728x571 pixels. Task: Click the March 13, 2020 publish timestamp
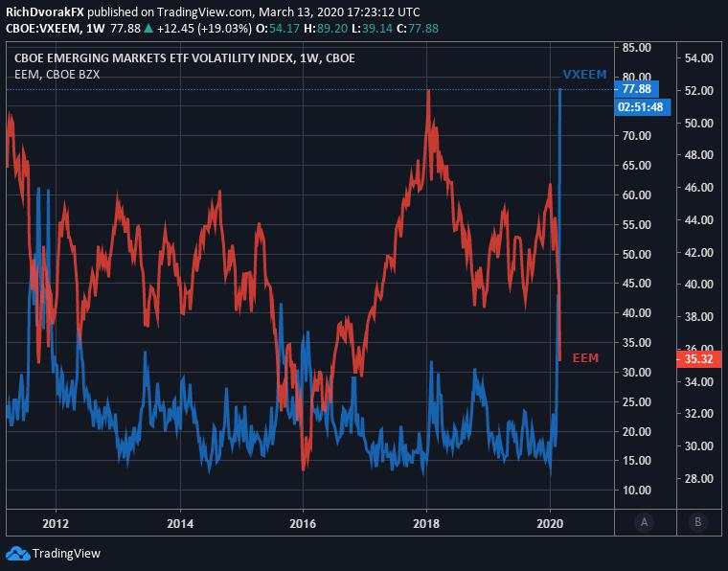tap(338, 11)
